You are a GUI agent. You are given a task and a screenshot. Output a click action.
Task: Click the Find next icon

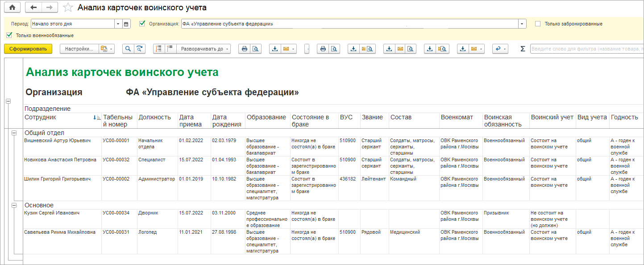140,49
